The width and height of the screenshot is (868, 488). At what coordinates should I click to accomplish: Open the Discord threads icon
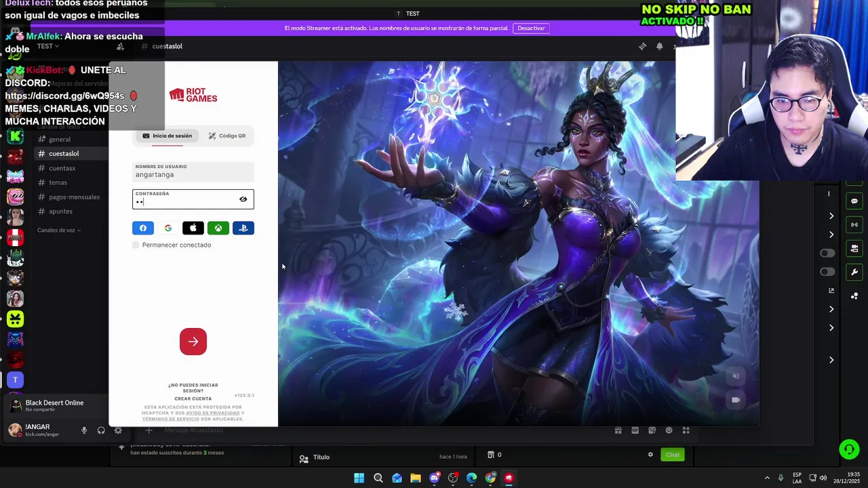point(642,46)
